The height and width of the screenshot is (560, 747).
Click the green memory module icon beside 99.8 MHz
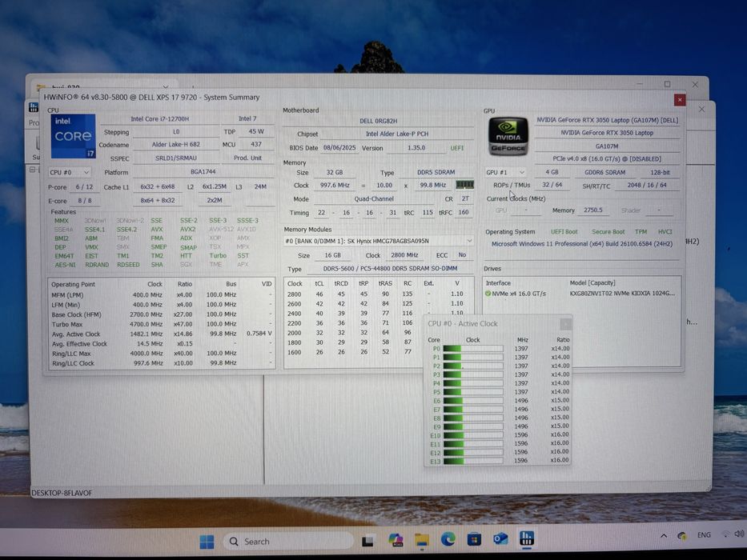pos(464,185)
